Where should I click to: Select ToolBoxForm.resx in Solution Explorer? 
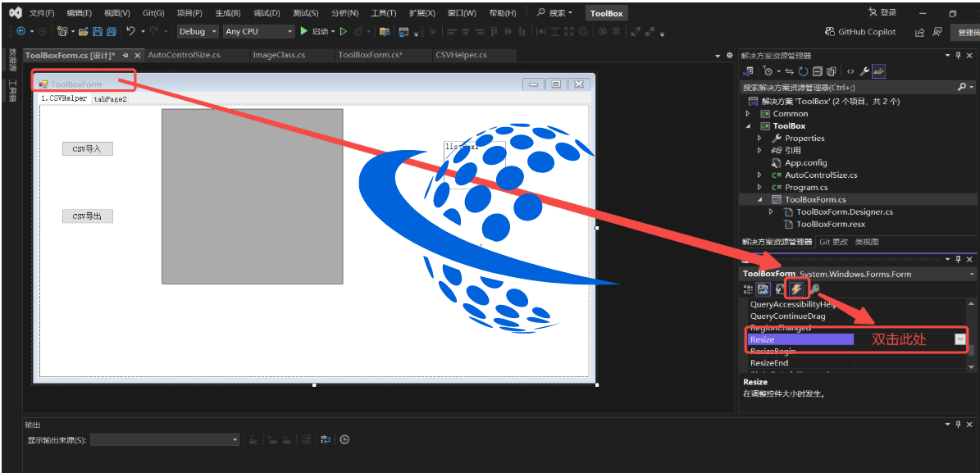coord(831,225)
